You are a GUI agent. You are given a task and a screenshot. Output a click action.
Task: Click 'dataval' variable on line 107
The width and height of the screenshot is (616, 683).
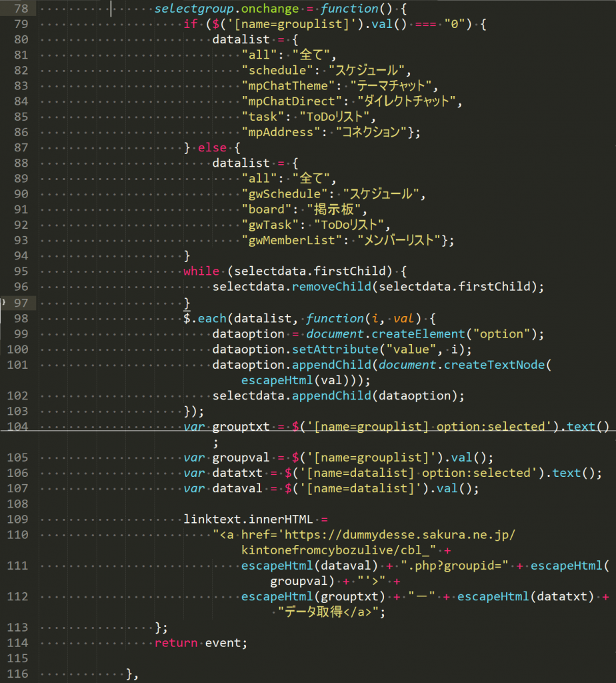point(238,488)
